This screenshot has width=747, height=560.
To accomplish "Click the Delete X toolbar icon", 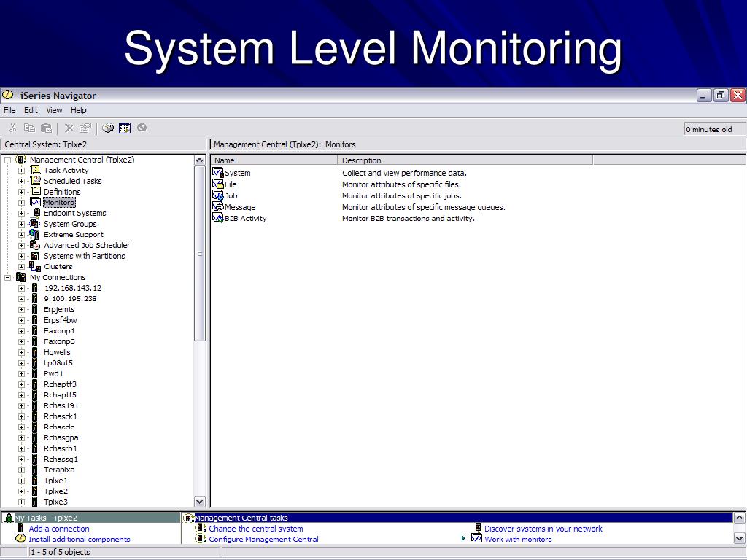I will tap(69, 128).
